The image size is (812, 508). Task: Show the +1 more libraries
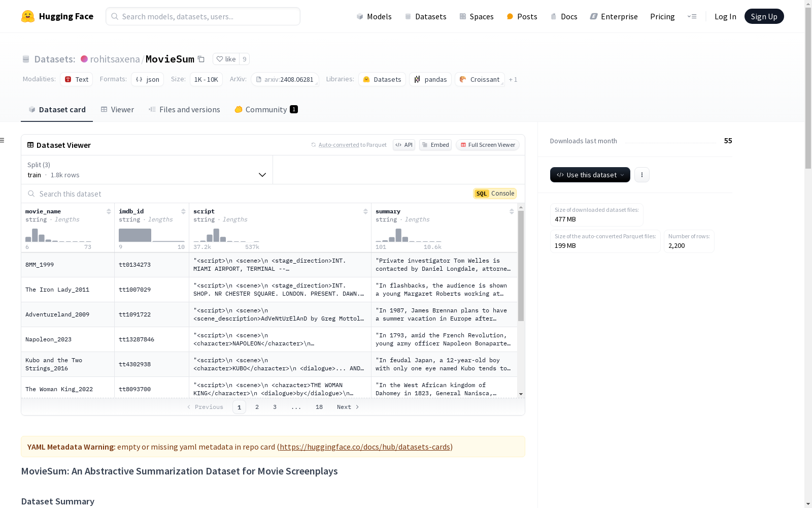(x=513, y=80)
